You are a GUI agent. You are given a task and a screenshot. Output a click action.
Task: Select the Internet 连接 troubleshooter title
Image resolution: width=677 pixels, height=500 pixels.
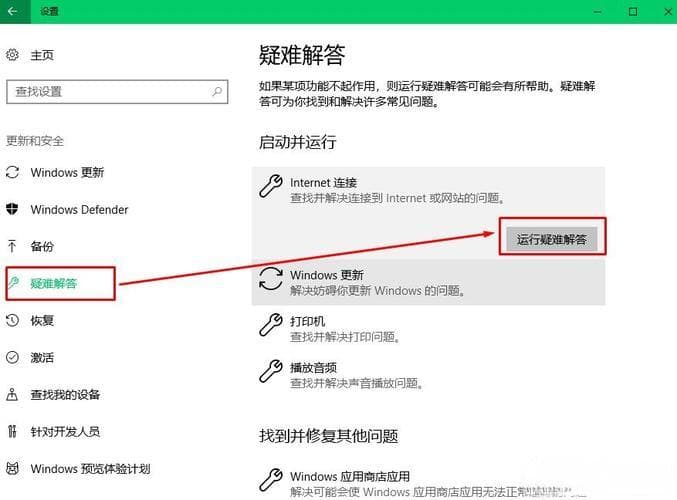tap(323, 183)
